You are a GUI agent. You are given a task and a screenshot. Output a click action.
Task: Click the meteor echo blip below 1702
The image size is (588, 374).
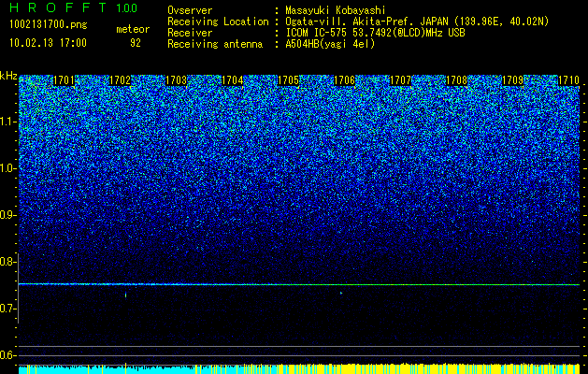point(125,295)
